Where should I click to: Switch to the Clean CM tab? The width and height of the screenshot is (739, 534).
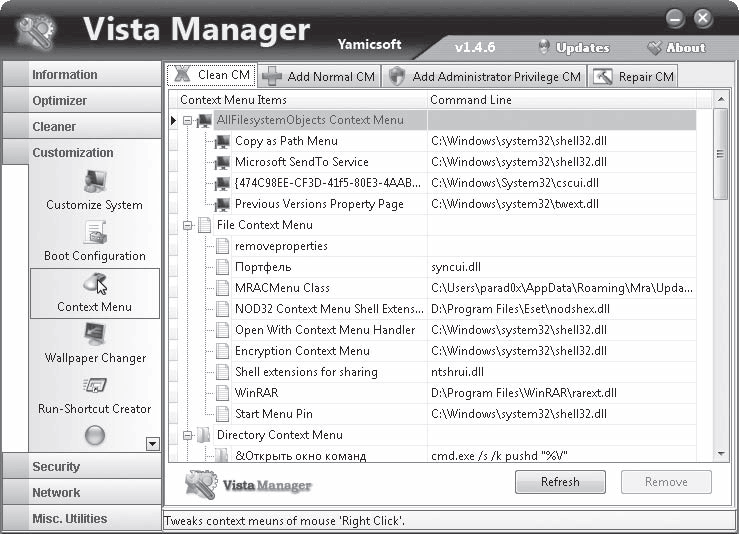click(212, 75)
